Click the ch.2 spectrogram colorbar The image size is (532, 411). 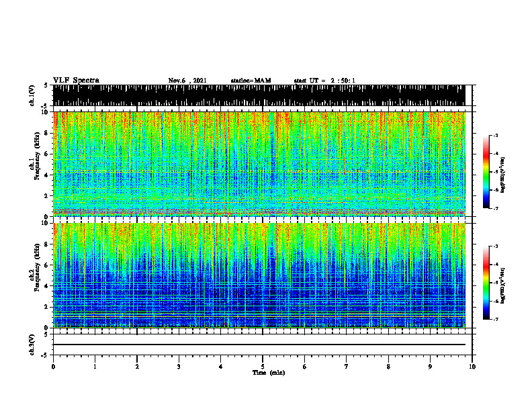click(x=486, y=283)
